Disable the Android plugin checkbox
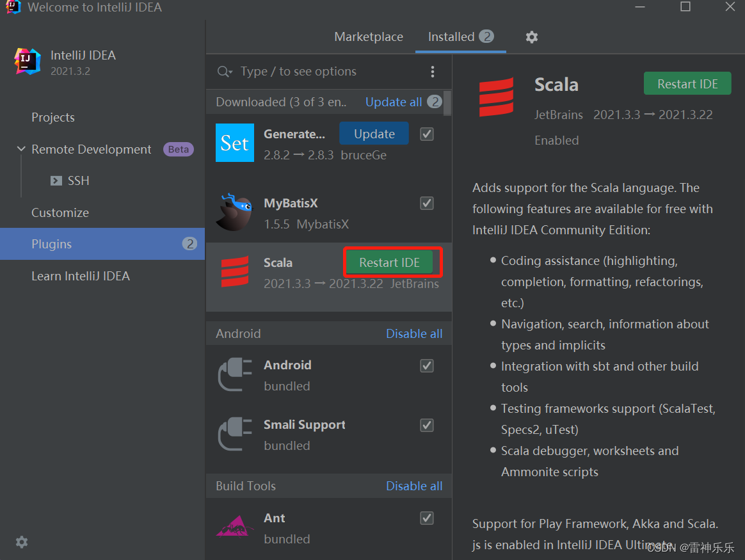The height and width of the screenshot is (560, 745). [427, 365]
